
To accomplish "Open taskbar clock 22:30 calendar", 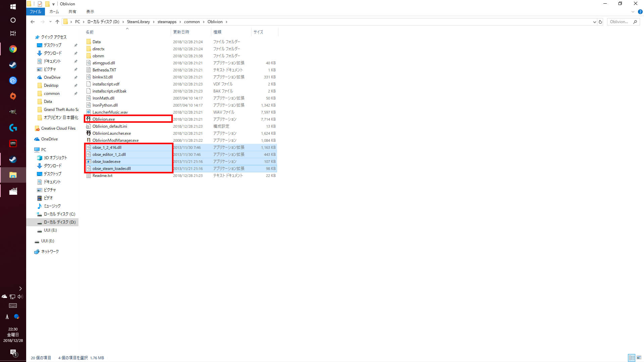I will (13, 335).
